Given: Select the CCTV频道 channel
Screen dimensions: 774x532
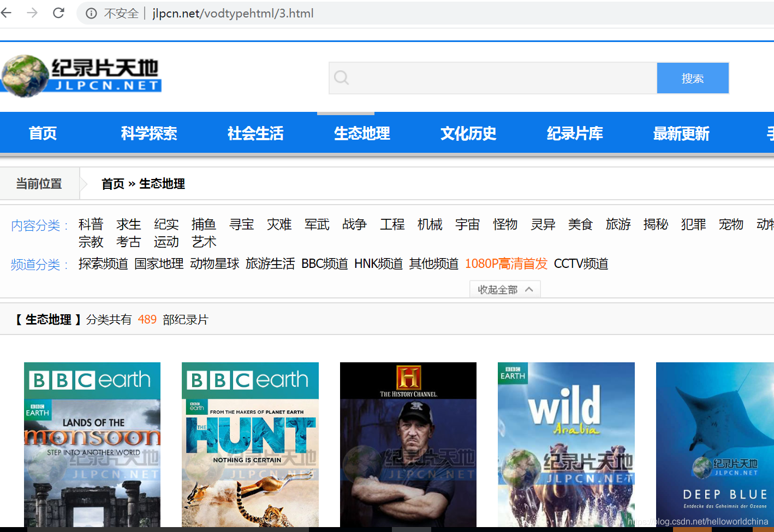Looking at the screenshot, I should tap(581, 264).
